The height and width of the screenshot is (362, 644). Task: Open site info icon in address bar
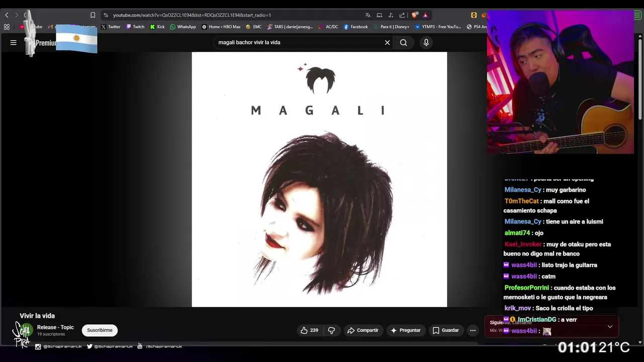tap(106, 15)
